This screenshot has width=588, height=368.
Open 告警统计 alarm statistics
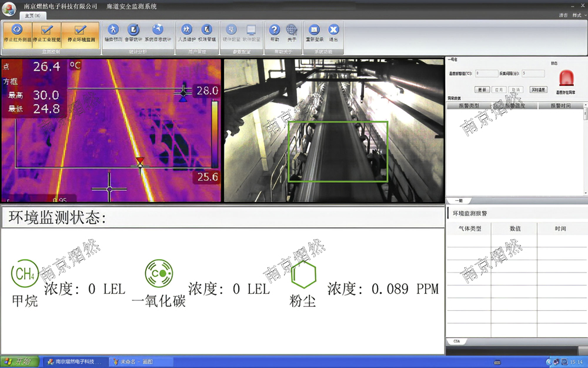point(133,32)
